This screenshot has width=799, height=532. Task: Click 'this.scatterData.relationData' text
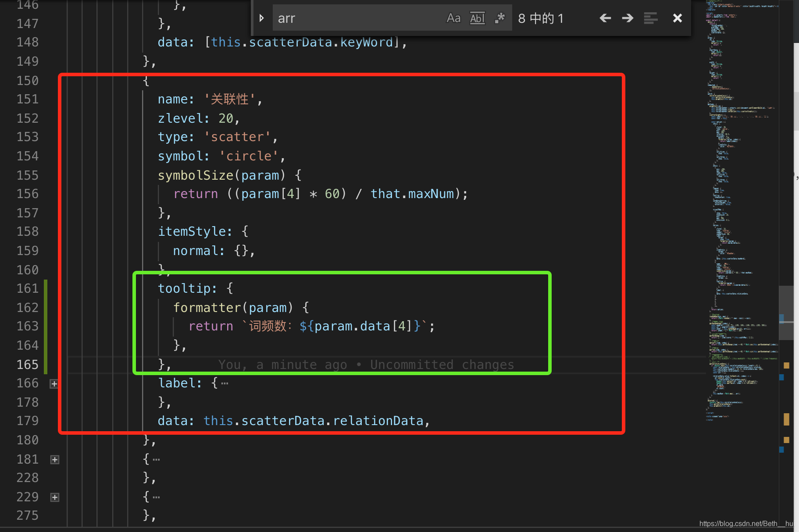pyautogui.click(x=314, y=421)
